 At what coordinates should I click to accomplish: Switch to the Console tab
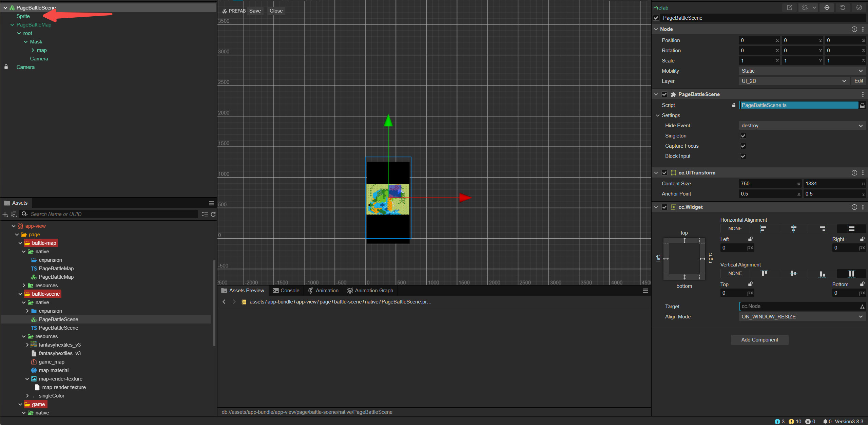(x=286, y=291)
